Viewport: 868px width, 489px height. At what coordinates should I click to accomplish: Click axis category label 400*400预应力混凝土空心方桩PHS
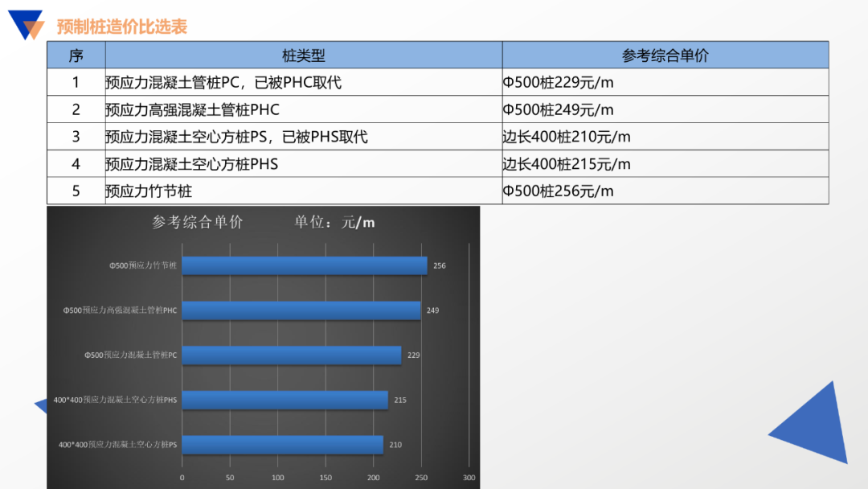click(x=115, y=400)
